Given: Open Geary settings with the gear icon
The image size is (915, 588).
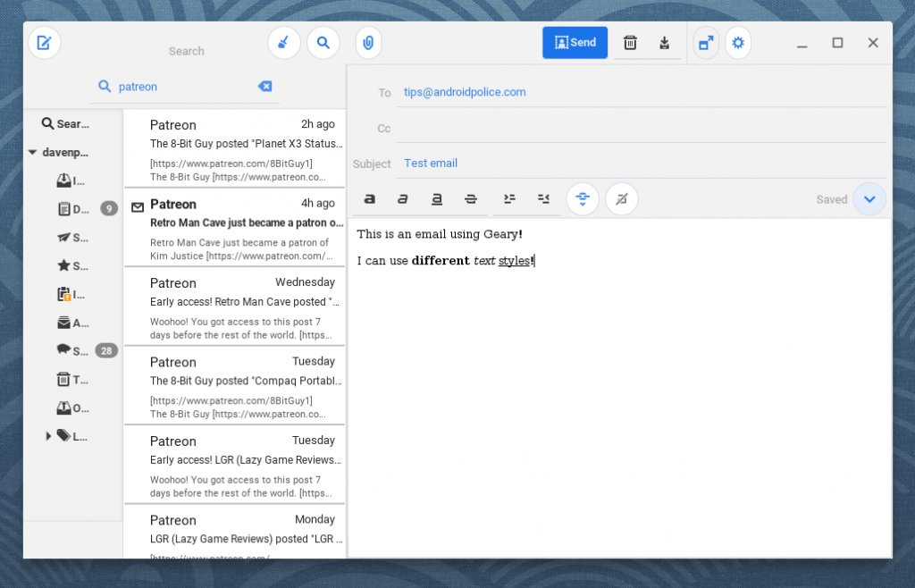Looking at the screenshot, I should 738,42.
